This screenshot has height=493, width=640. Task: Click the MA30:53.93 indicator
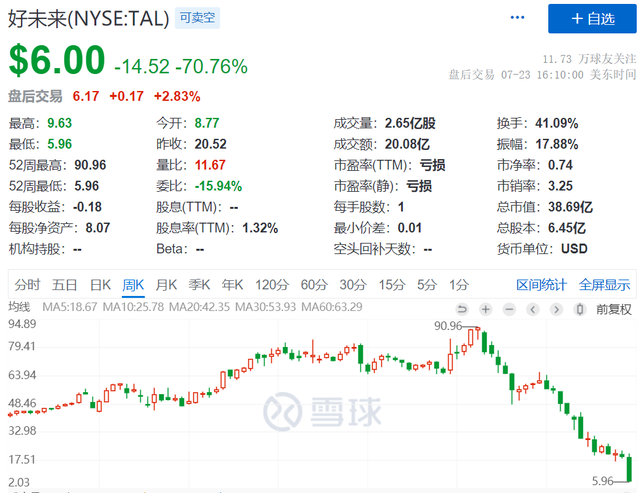265,307
